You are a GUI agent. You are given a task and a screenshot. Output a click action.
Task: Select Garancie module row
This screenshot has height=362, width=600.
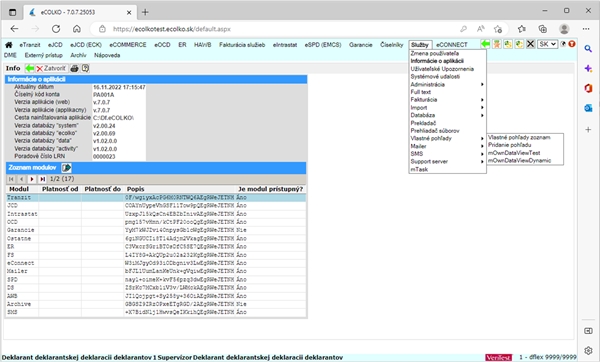pyautogui.click(x=156, y=230)
